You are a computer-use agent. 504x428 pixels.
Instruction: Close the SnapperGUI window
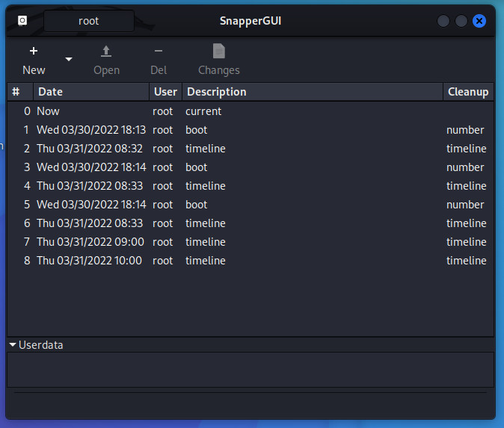(x=479, y=21)
